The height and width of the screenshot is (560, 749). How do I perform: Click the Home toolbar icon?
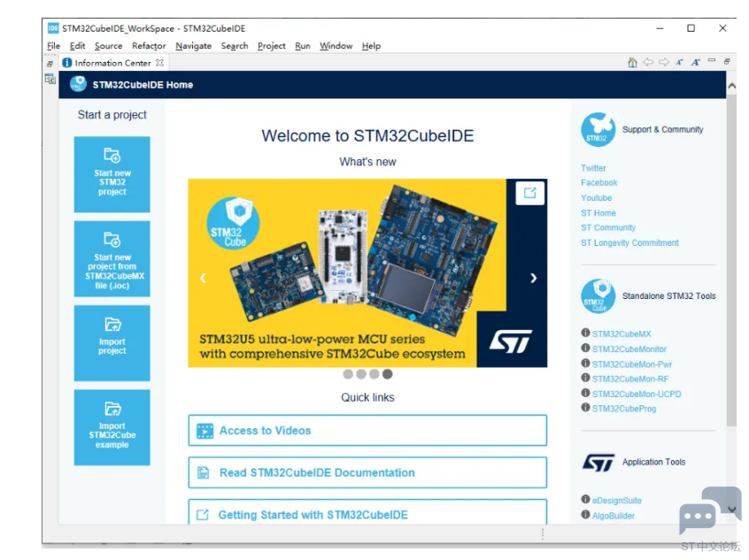[x=632, y=62]
